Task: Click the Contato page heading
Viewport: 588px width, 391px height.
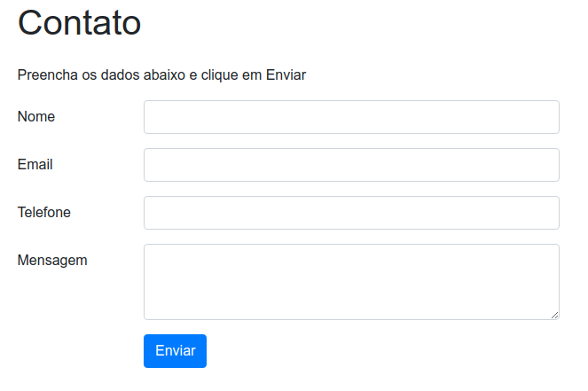Action: tap(80, 23)
